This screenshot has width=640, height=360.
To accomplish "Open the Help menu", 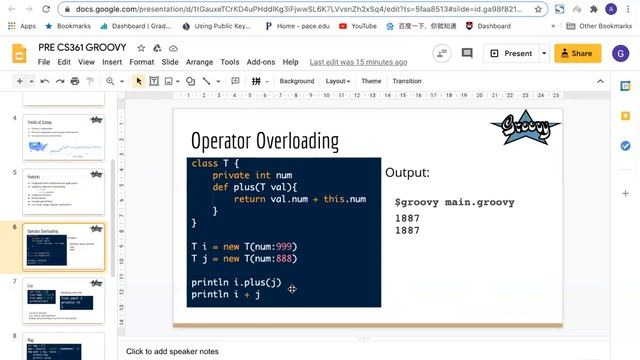I will [290, 62].
